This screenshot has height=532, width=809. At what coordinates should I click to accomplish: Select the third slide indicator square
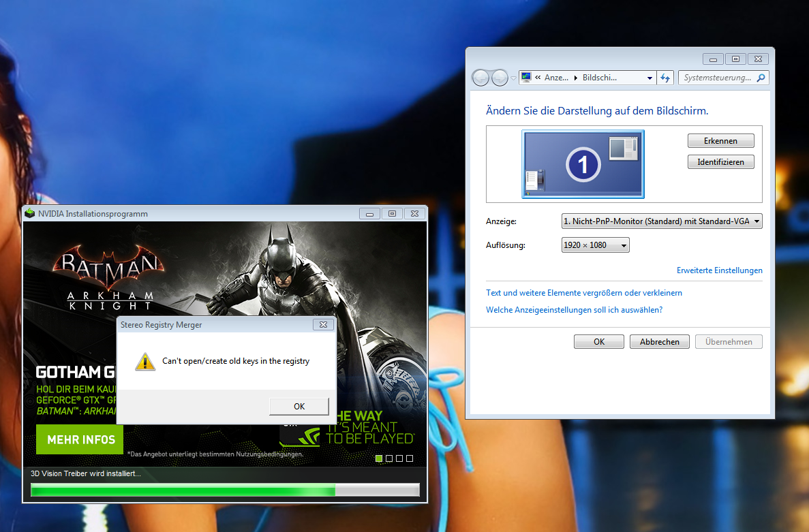point(399,458)
